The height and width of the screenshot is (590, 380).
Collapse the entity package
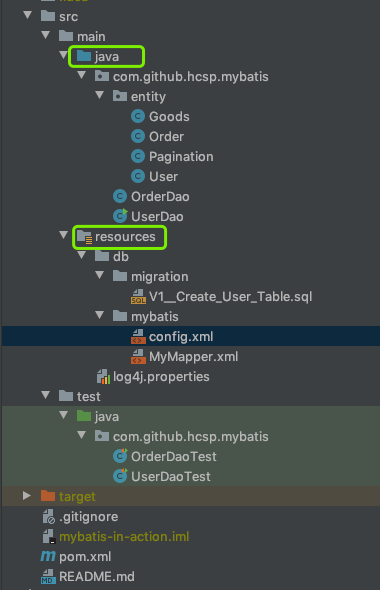click(x=100, y=95)
